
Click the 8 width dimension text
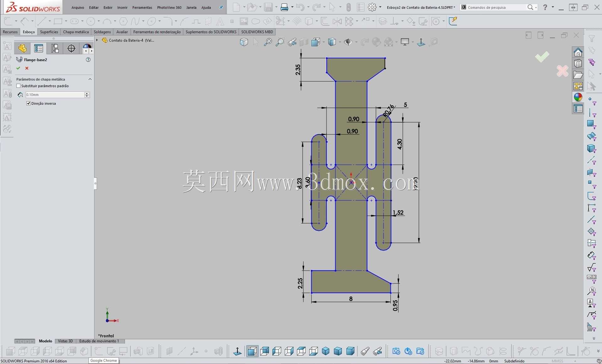pos(351,299)
